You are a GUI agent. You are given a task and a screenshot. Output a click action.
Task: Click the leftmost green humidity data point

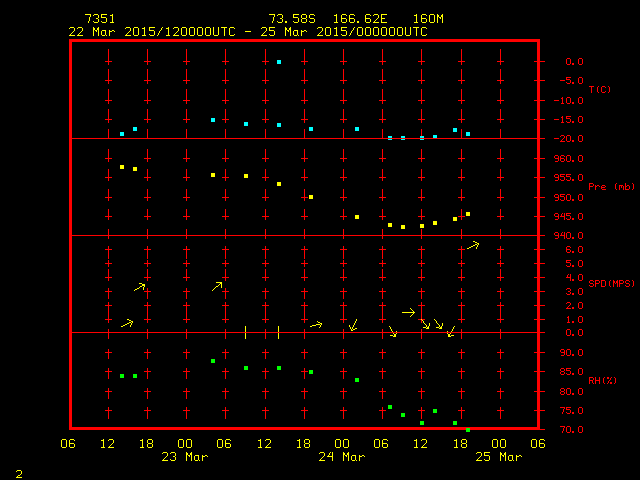click(122, 376)
